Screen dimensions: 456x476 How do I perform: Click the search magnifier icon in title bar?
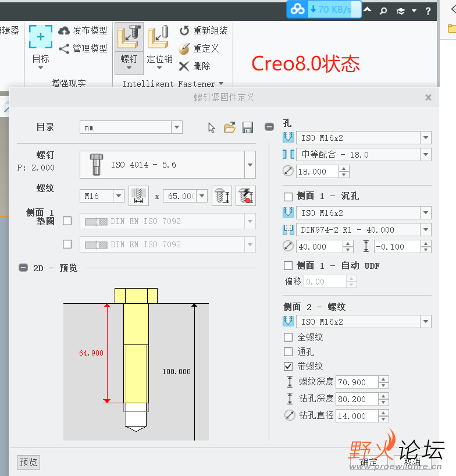tap(383, 11)
